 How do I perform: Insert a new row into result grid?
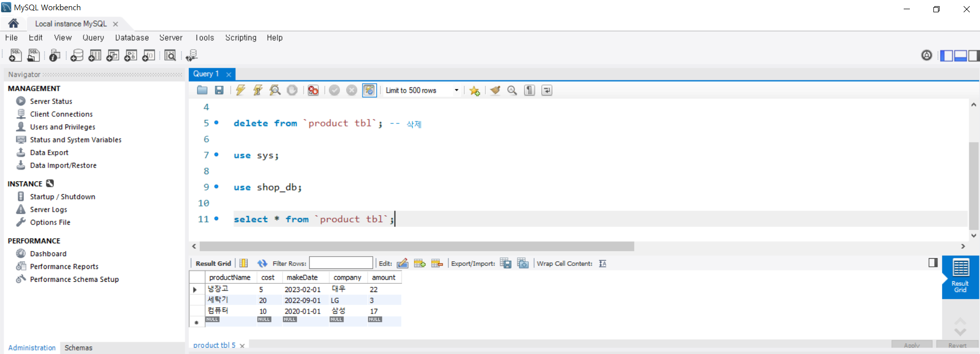pos(420,263)
